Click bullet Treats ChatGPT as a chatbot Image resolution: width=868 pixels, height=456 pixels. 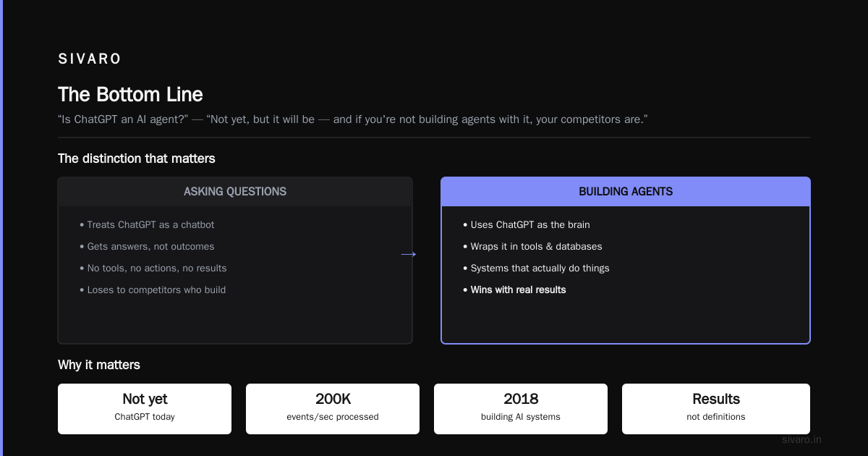[147, 225]
